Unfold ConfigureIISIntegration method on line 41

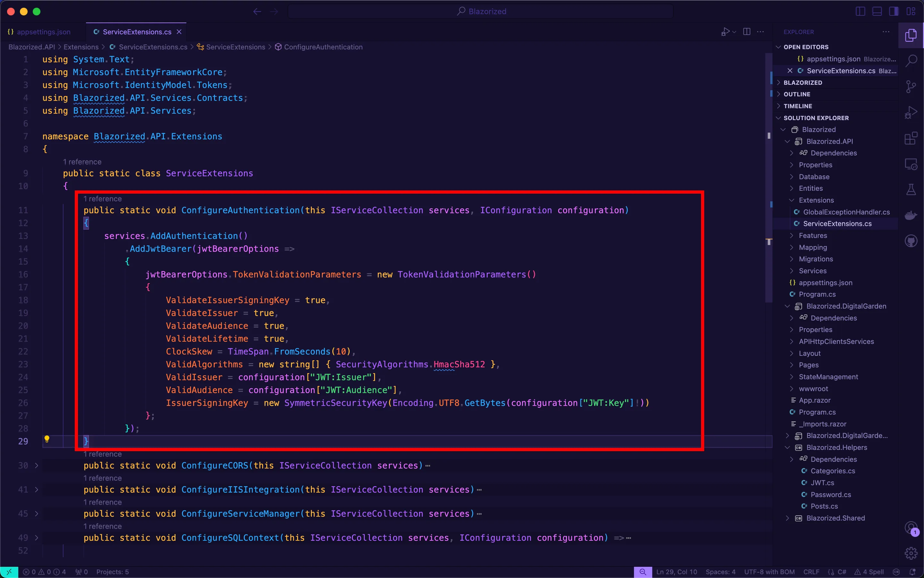click(36, 489)
